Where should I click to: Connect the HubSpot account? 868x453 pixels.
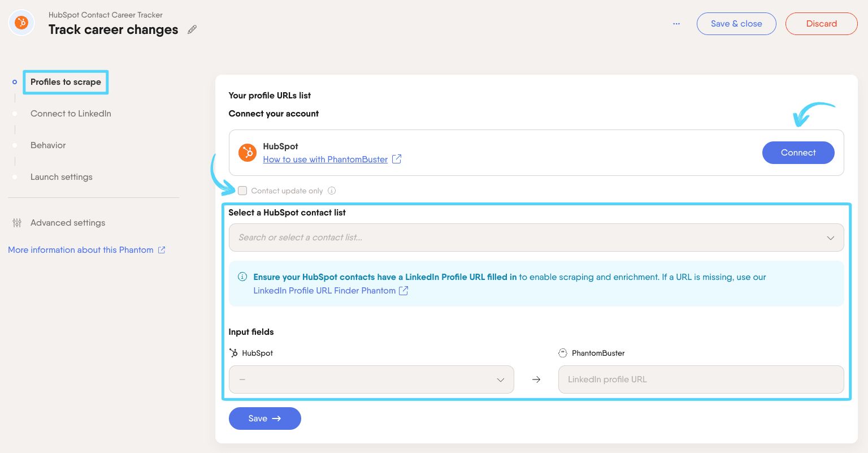tap(798, 153)
